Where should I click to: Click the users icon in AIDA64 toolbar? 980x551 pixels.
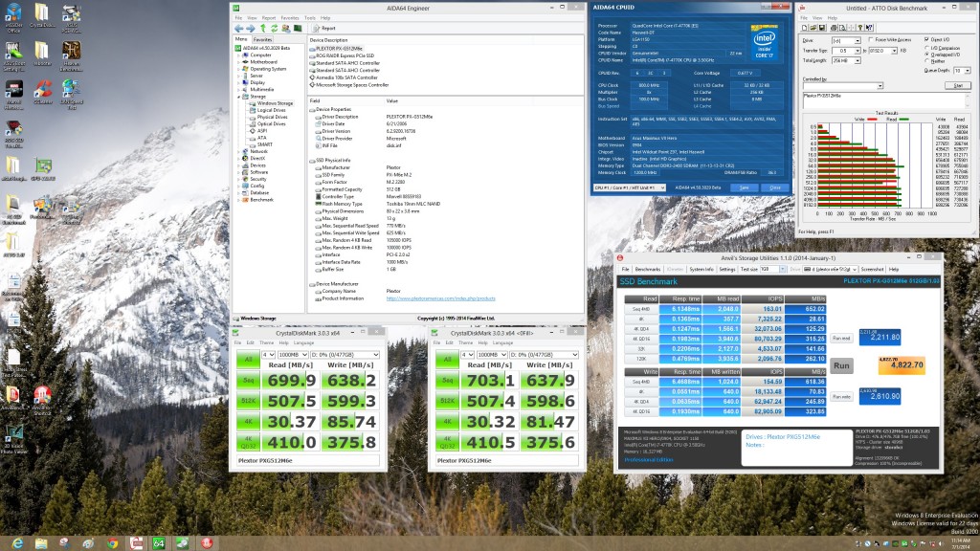coord(286,28)
